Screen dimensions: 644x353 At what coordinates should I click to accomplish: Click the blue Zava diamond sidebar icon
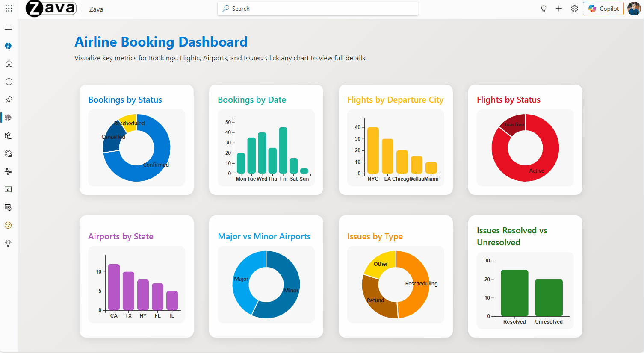coord(8,46)
